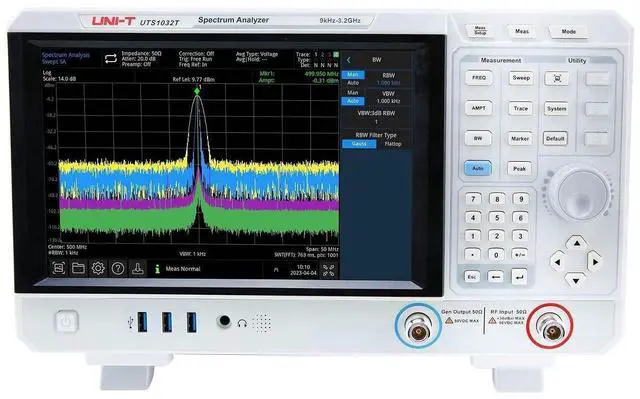Tap the Center: 500 MHz readout
Screen dimensions: 640x399
(67, 247)
